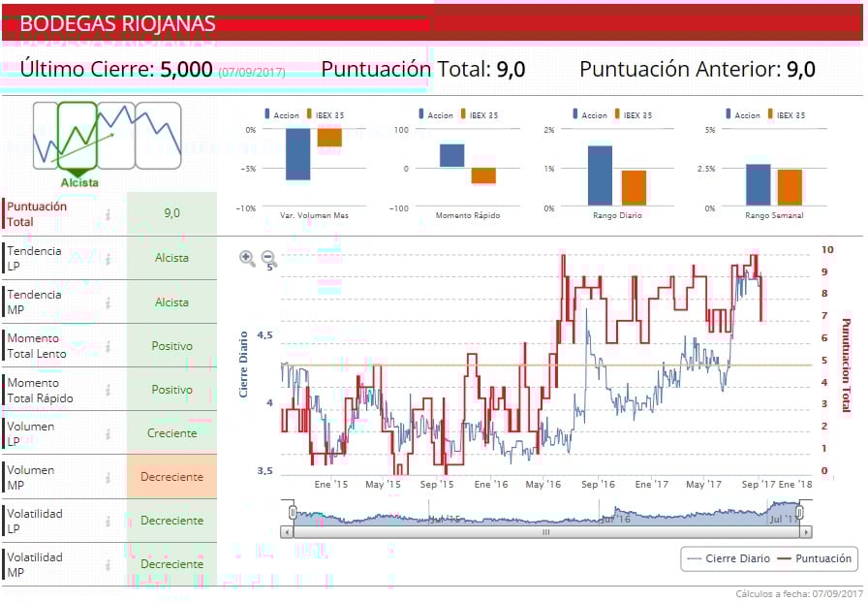Click the orange IBEX 35 bar in Rango Semanal

click(x=790, y=188)
